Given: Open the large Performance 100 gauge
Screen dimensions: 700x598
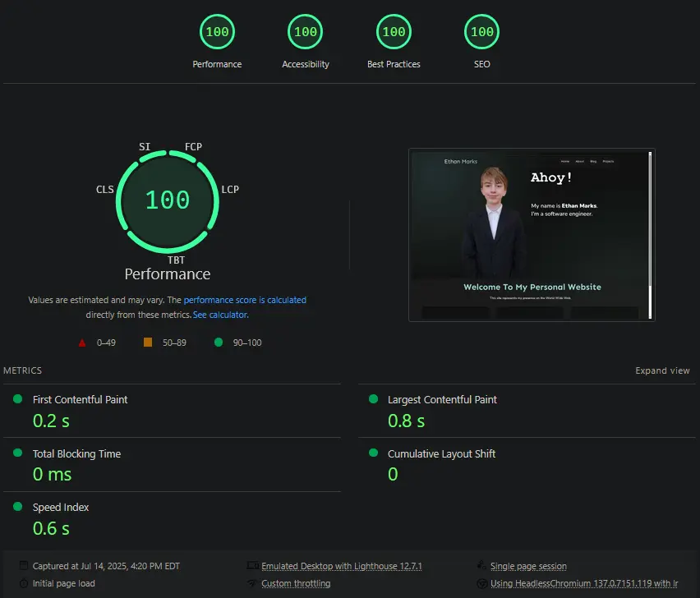Looking at the screenshot, I should click(x=168, y=202).
